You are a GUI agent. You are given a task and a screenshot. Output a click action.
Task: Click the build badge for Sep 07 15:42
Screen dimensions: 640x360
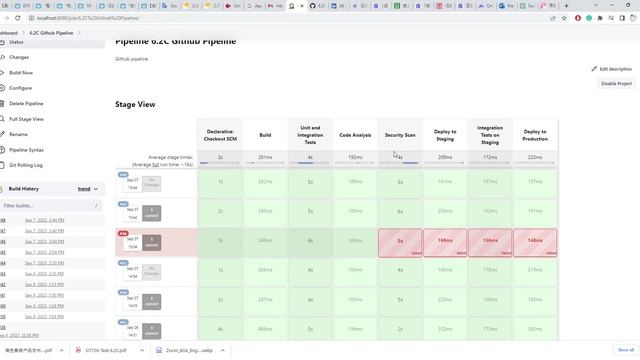point(123,204)
